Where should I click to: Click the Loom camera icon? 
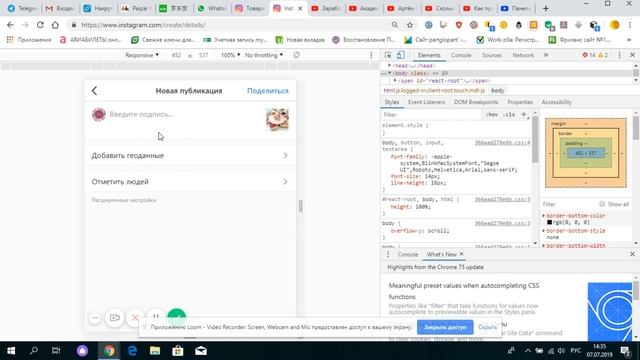pyautogui.click(x=115, y=318)
